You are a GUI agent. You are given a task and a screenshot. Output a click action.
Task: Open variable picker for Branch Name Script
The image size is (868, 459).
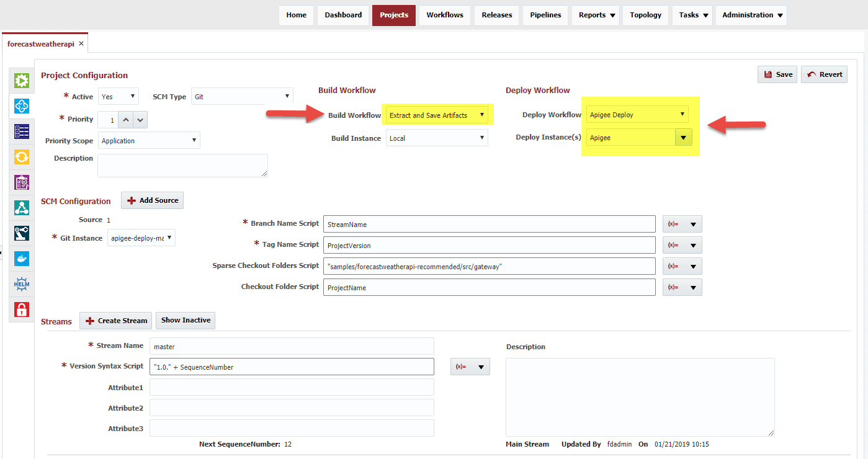(682, 225)
